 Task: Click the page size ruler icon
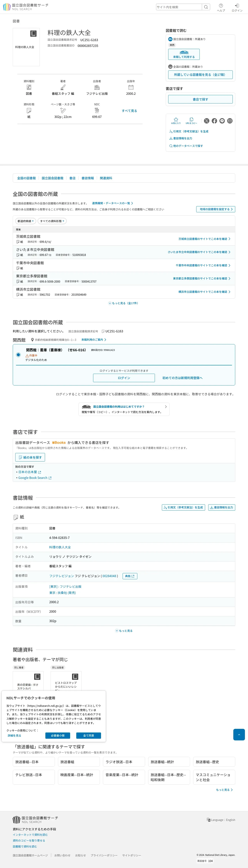(63, 111)
